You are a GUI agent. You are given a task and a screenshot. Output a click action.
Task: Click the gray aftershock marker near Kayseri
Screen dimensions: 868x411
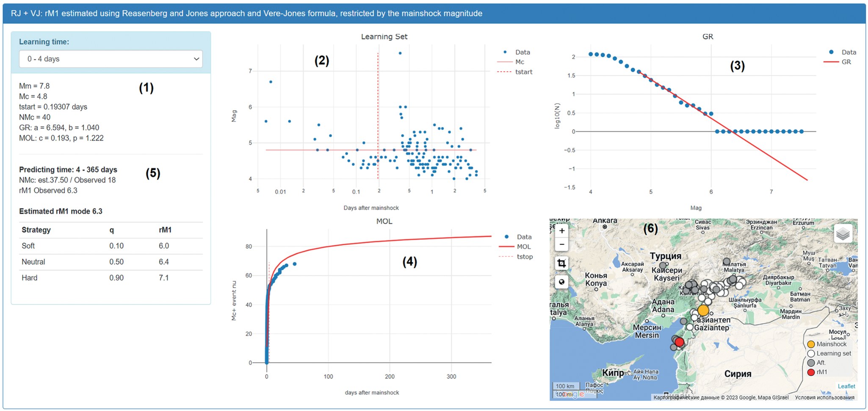click(663, 266)
